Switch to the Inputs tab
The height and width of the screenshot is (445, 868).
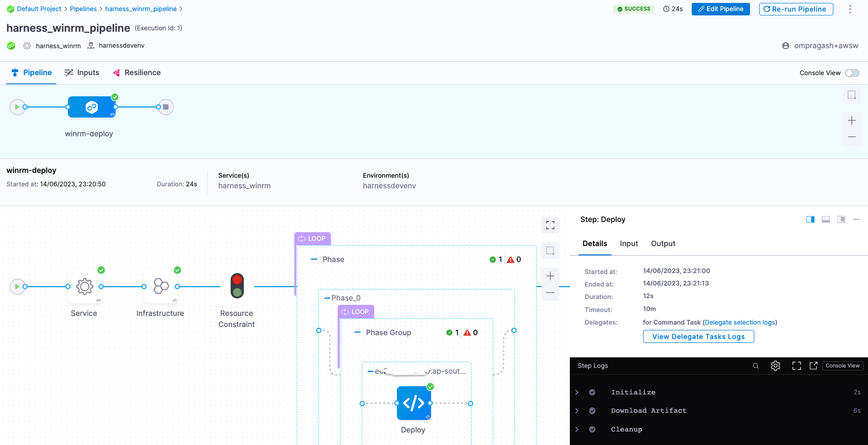[x=82, y=73]
